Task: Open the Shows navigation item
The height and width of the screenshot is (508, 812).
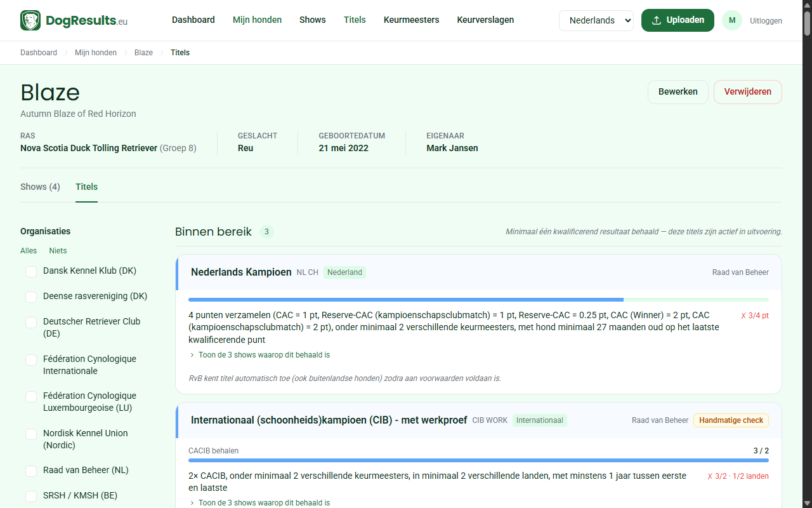Action: click(x=313, y=20)
